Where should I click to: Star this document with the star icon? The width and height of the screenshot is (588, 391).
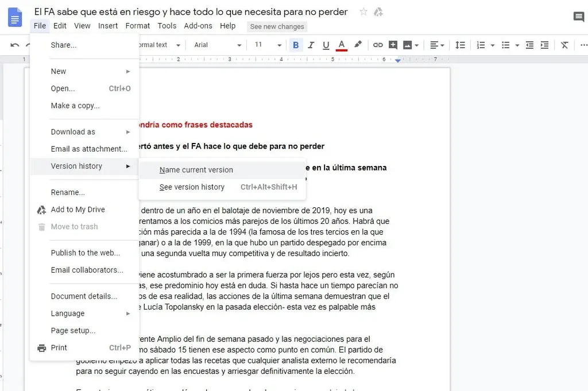point(363,12)
